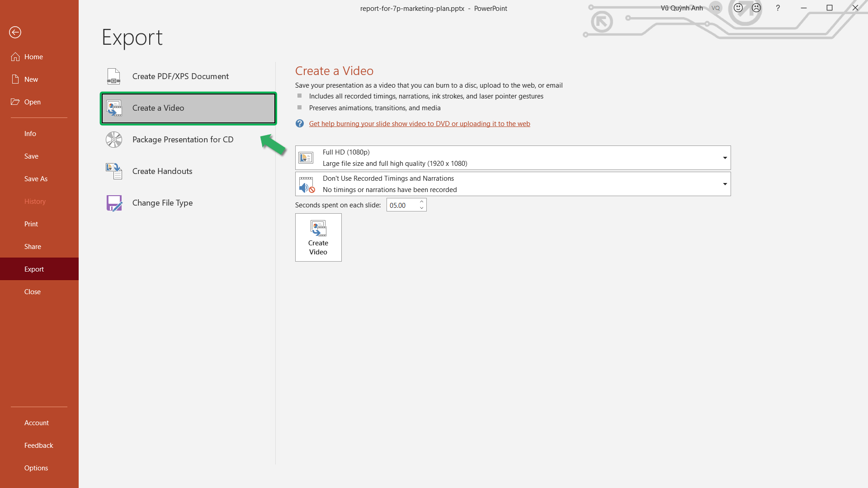Viewport: 868px width, 488px height.
Task: Click the Package Presentation for CD disc icon
Action: pyautogui.click(x=113, y=140)
